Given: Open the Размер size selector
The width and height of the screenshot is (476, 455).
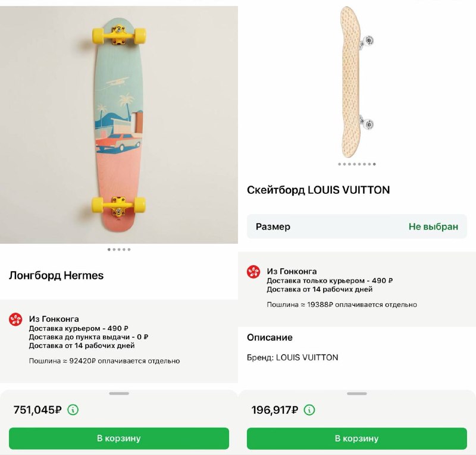Looking at the screenshot, I should point(357,227).
